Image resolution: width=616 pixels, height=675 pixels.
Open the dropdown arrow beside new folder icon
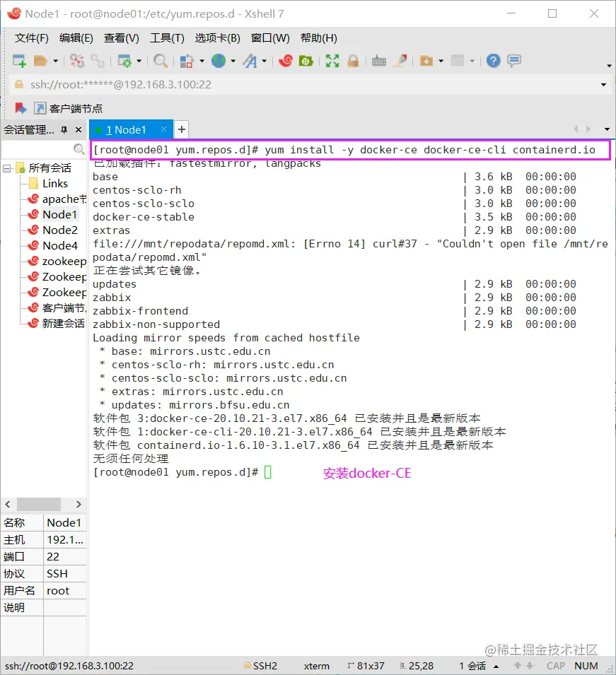coord(441,61)
